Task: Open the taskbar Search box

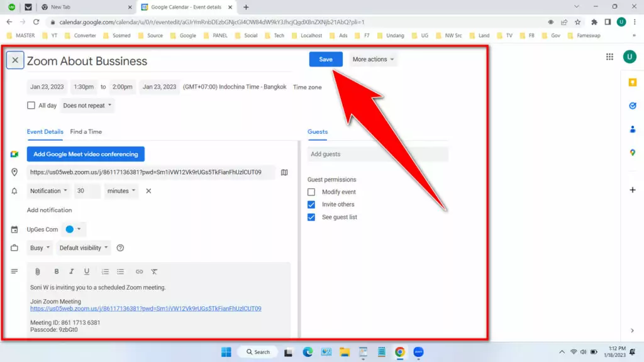Action: click(258, 352)
